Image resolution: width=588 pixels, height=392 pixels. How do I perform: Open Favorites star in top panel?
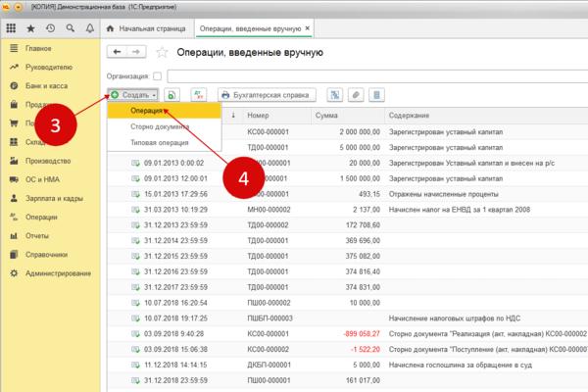coord(30,28)
